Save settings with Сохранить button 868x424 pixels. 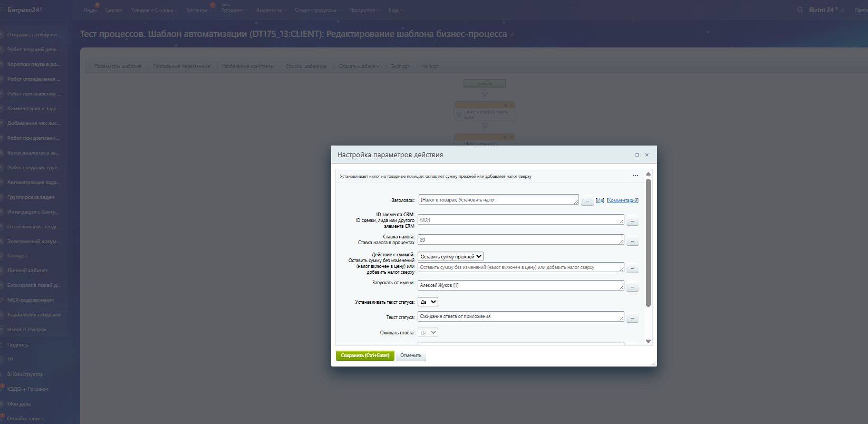[365, 355]
